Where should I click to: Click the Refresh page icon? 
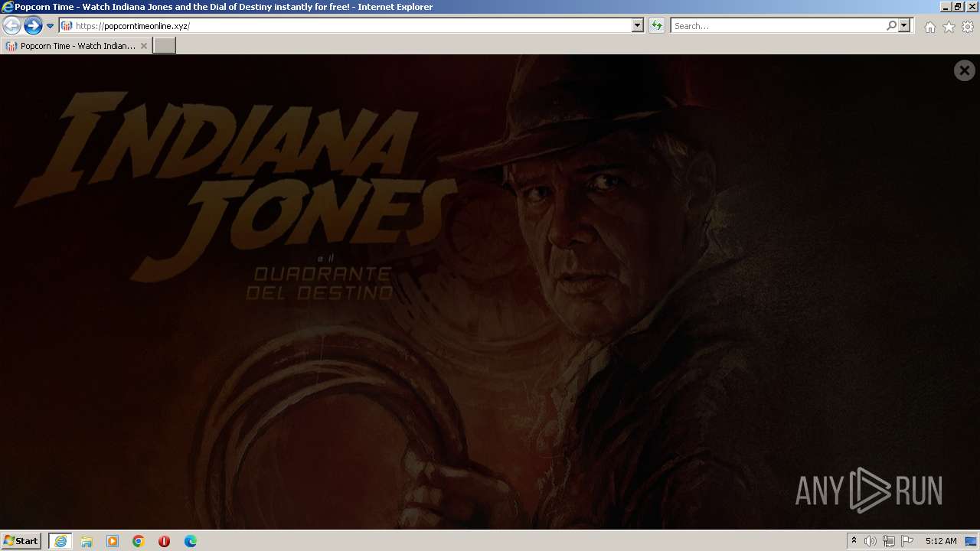tap(656, 26)
